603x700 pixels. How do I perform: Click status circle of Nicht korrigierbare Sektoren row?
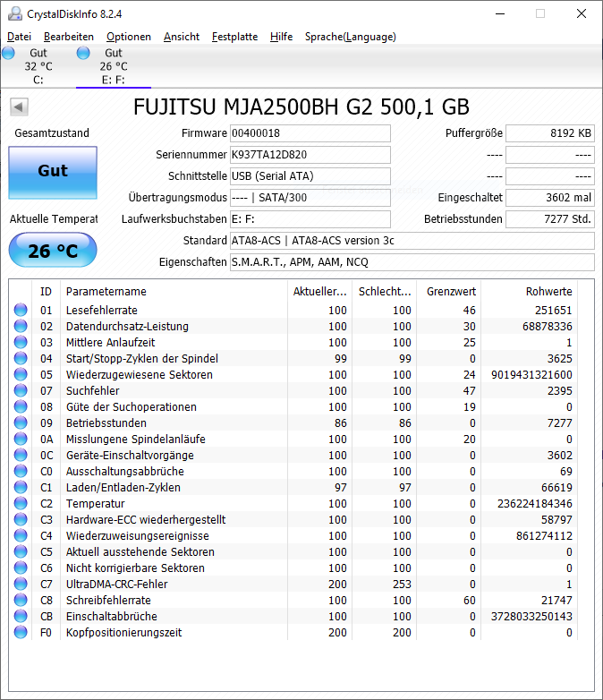[x=21, y=568]
